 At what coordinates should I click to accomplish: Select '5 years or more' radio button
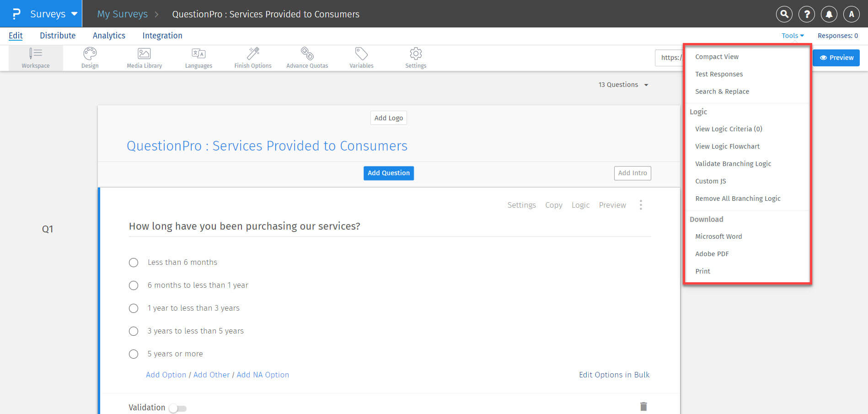[x=134, y=354]
